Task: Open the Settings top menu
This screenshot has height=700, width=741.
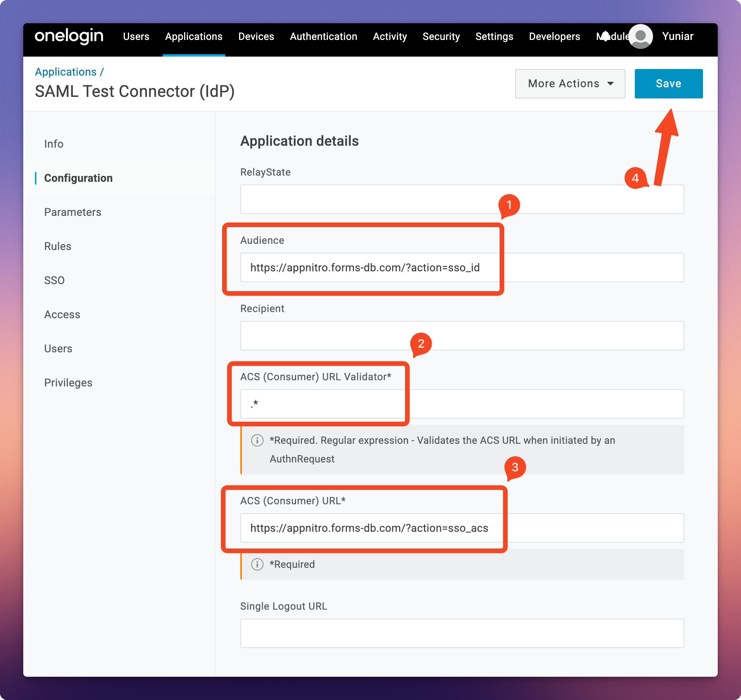Action: click(x=494, y=36)
